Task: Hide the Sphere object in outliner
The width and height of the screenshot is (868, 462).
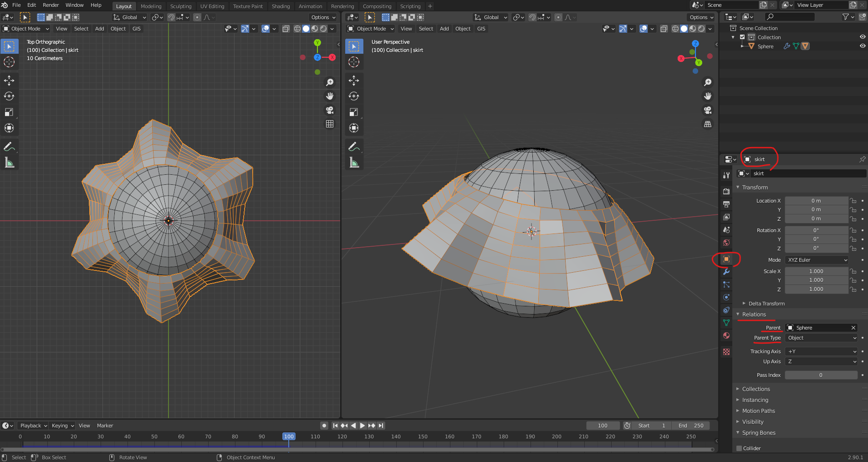Action: tap(862, 46)
